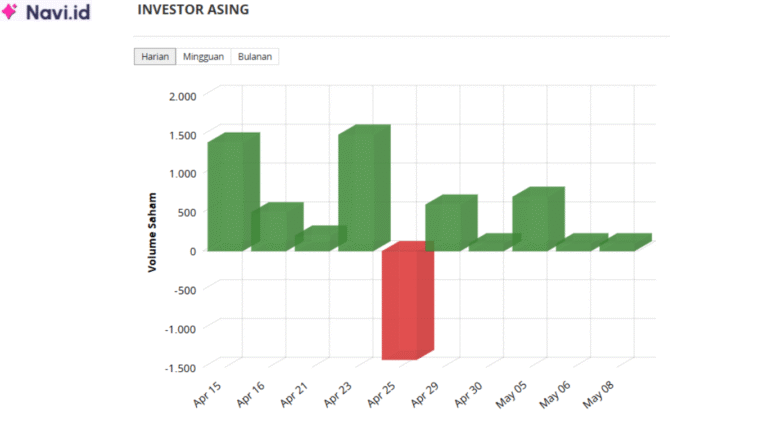
Task: Select the last green bar for May 08
Action: pyautogui.click(x=621, y=243)
